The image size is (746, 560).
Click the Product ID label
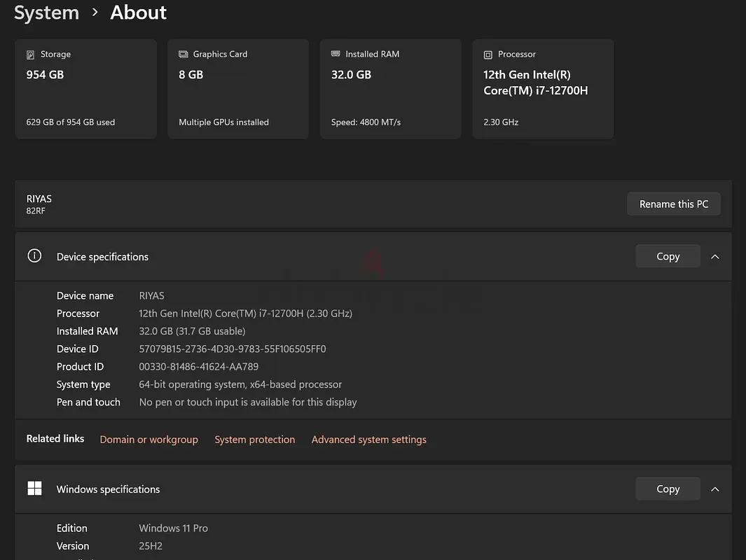coord(80,367)
